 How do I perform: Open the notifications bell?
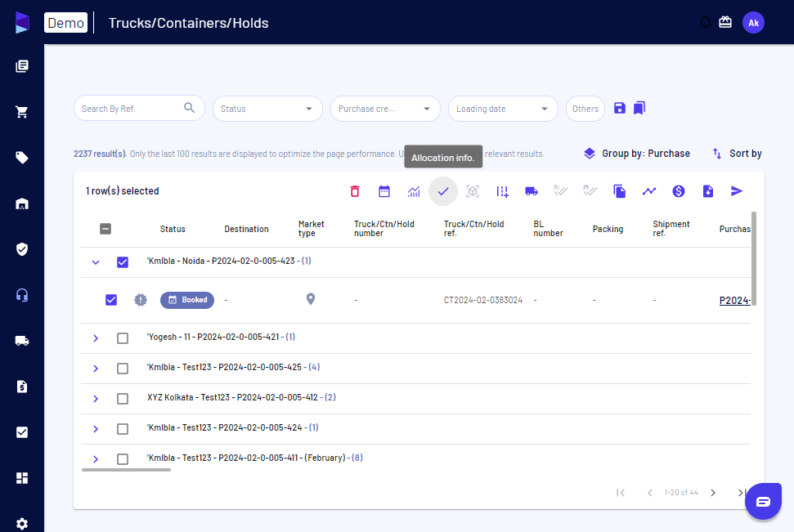point(706,22)
